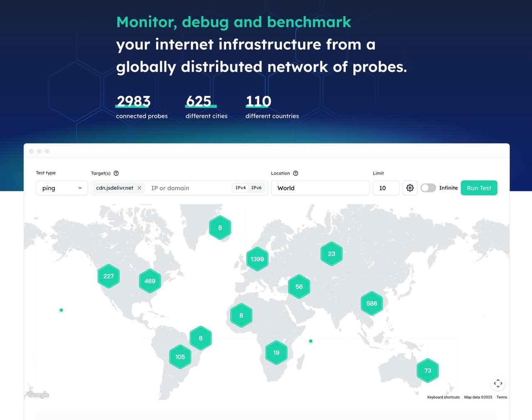The width and height of the screenshot is (532, 420).
Task: Click the Target(s) help question icon
Action: pos(116,173)
